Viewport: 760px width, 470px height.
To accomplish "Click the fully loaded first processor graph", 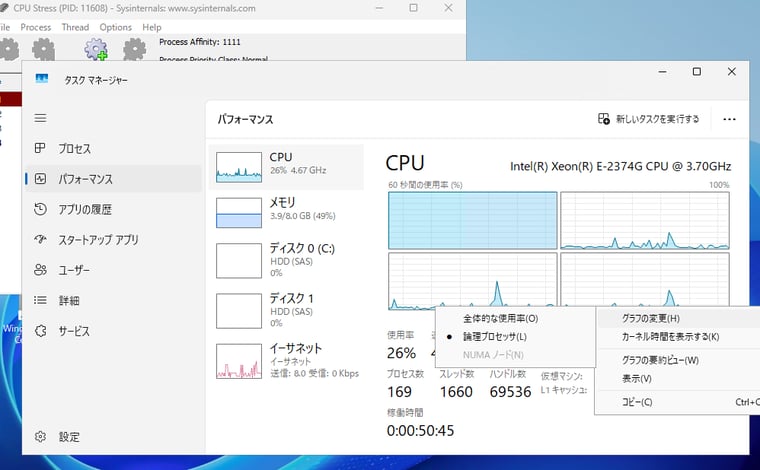I will 473,220.
